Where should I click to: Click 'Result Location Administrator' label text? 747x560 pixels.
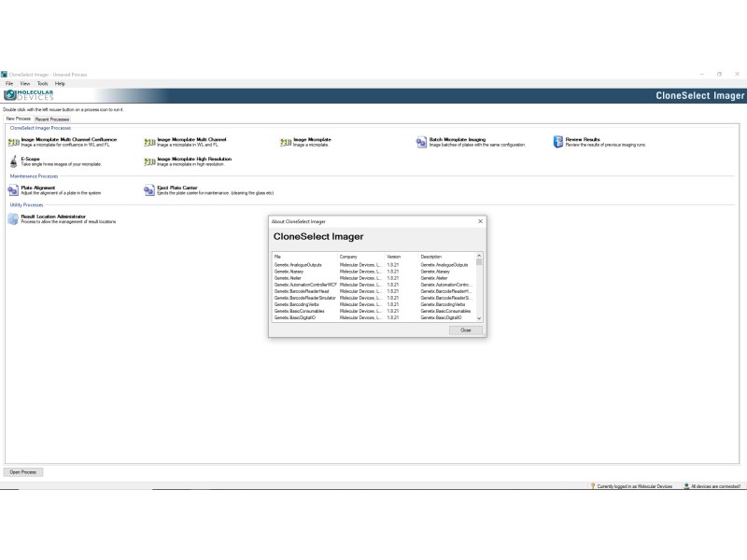tap(53, 217)
